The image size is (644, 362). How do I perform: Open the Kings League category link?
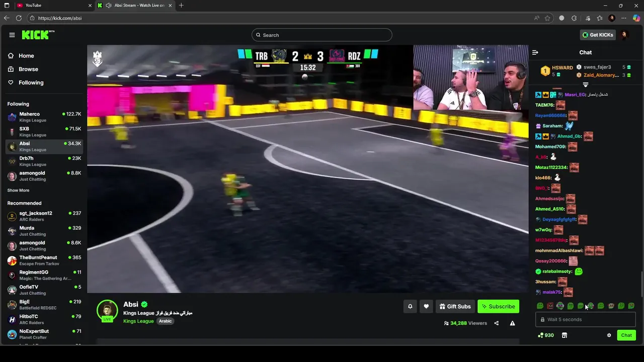coord(138,321)
